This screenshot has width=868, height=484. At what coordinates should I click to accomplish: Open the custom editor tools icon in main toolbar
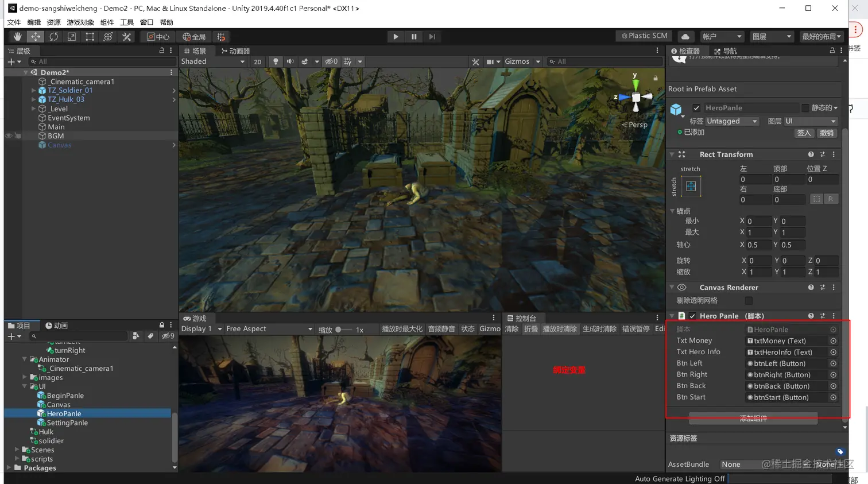(126, 37)
